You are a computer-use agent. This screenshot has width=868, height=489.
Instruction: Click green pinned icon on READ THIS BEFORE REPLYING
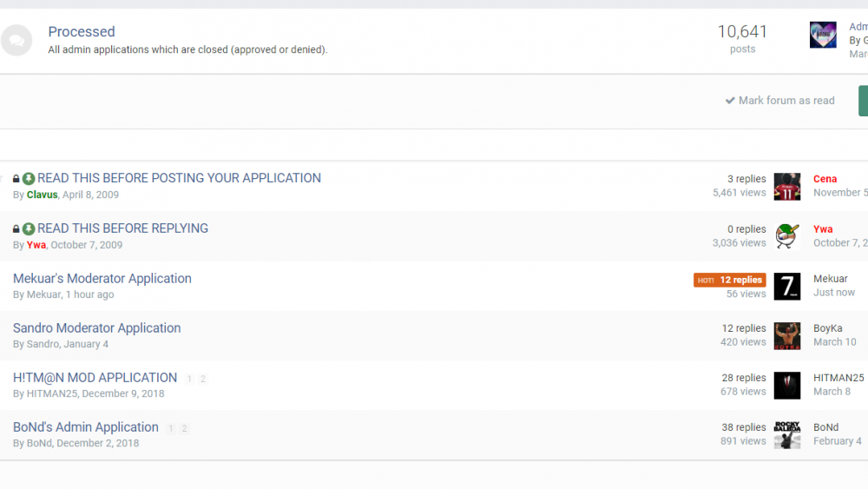[29, 229]
